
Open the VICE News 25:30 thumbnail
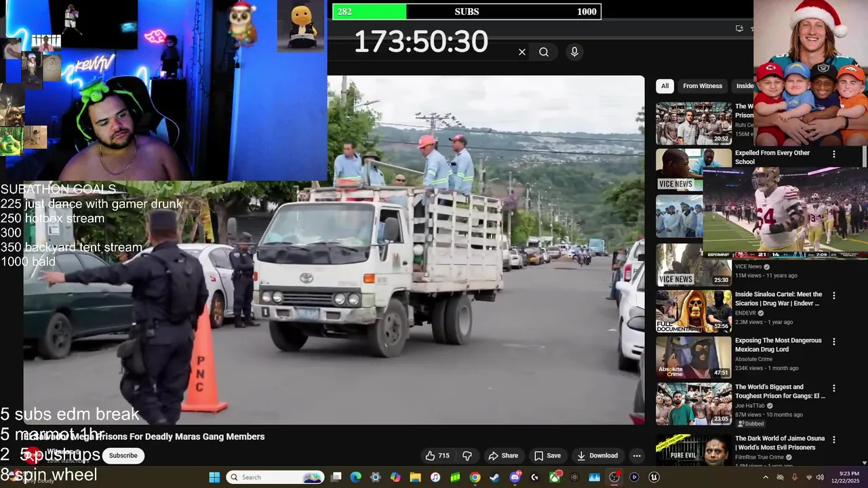(x=694, y=264)
